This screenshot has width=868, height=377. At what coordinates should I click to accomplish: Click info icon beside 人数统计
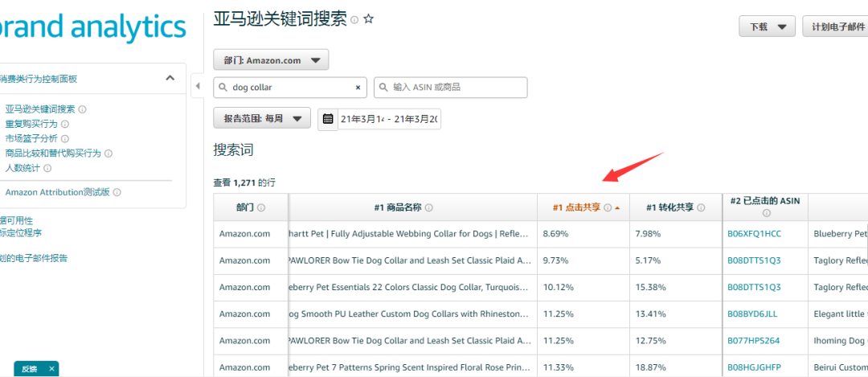pyautogui.click(x=47, y=168)
